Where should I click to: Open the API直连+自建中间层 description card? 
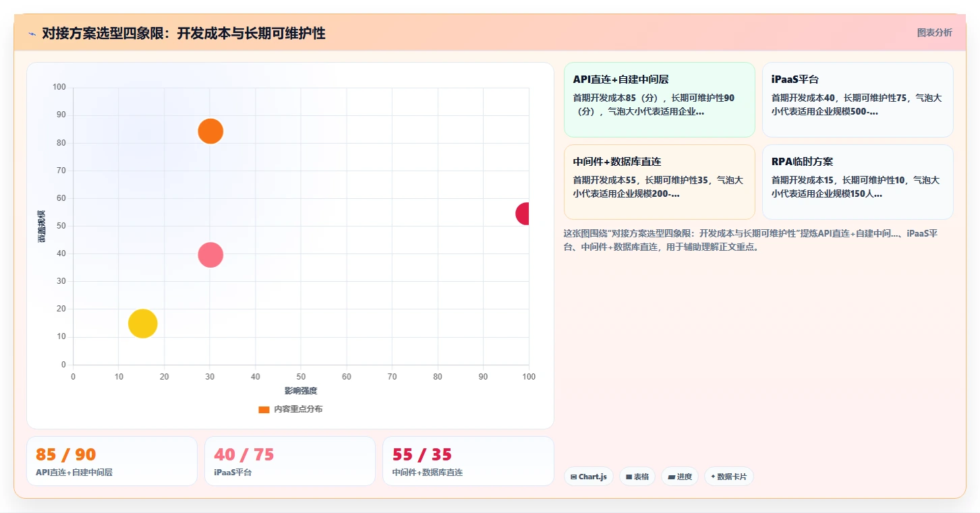659,100
